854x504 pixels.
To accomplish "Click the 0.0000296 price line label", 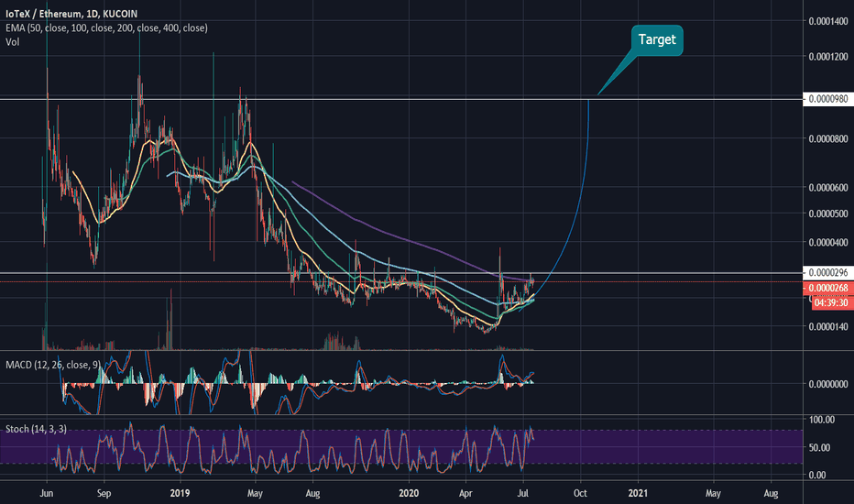I will pyautogui.click(x=828, y=272).
